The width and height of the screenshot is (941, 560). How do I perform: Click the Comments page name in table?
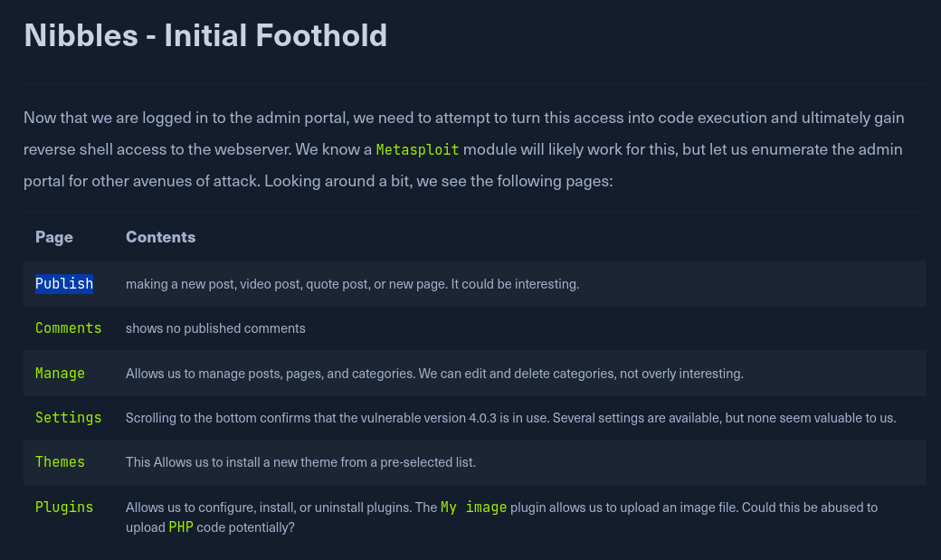tap(69, 328)
